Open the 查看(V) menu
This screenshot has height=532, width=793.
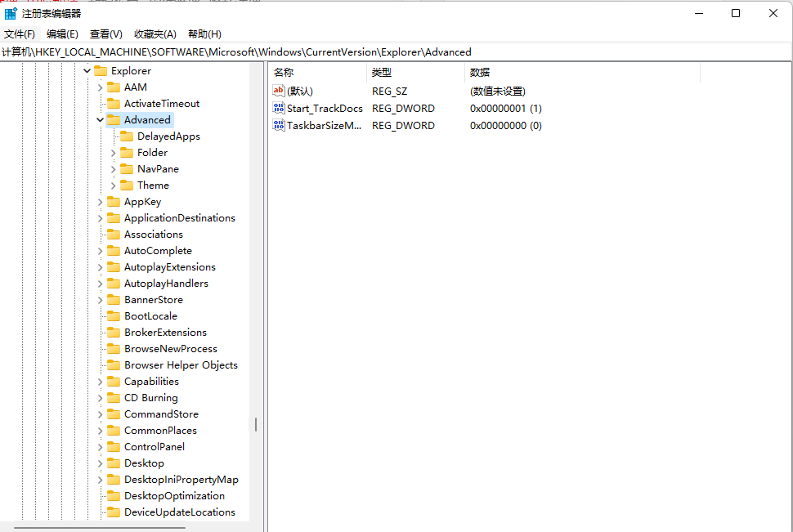[106, 34]
